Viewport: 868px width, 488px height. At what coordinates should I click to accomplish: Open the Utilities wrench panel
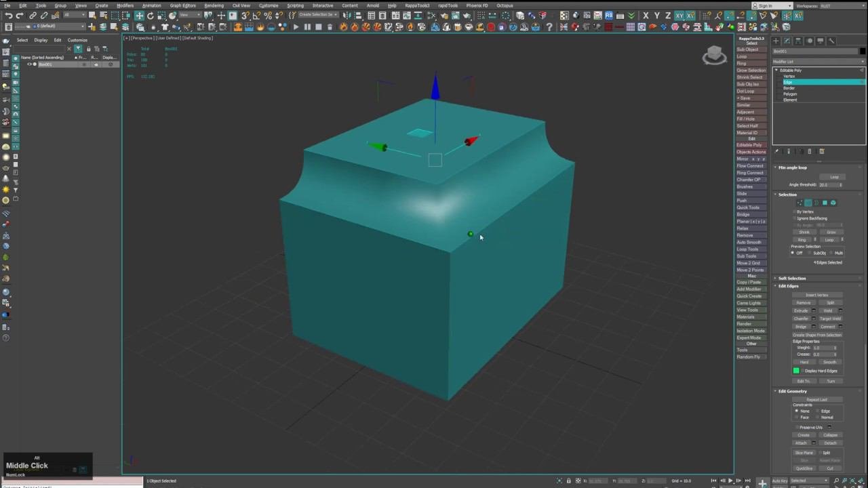pos(831,41)
